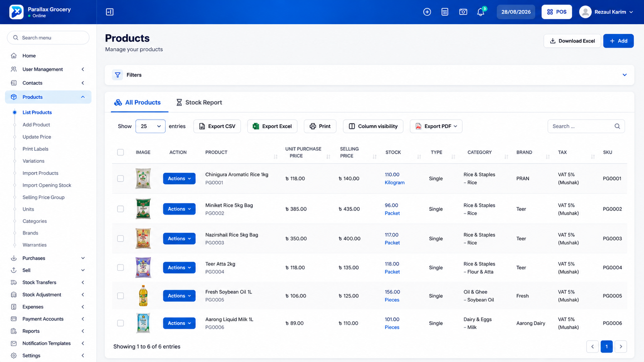The width and height of the screenshot is (644, 362).
Task: Toggle the sidebar collapse icon
Action: pyautogui.click(x=110, y=12)
